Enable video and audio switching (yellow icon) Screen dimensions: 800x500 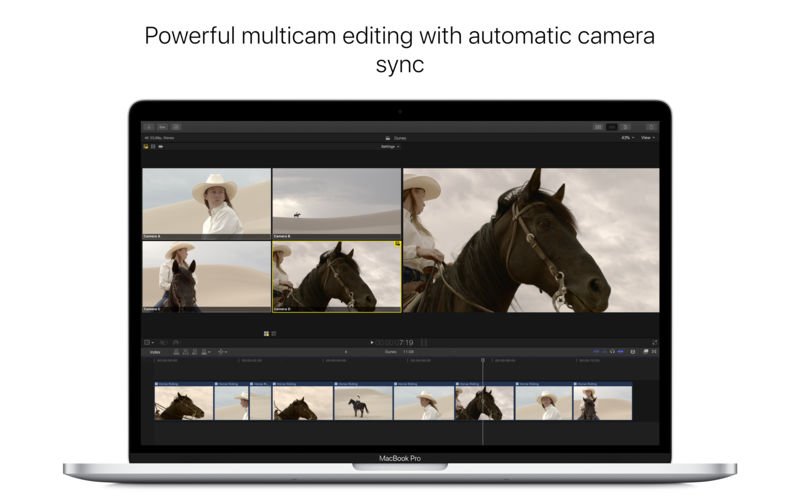point(146,146)
